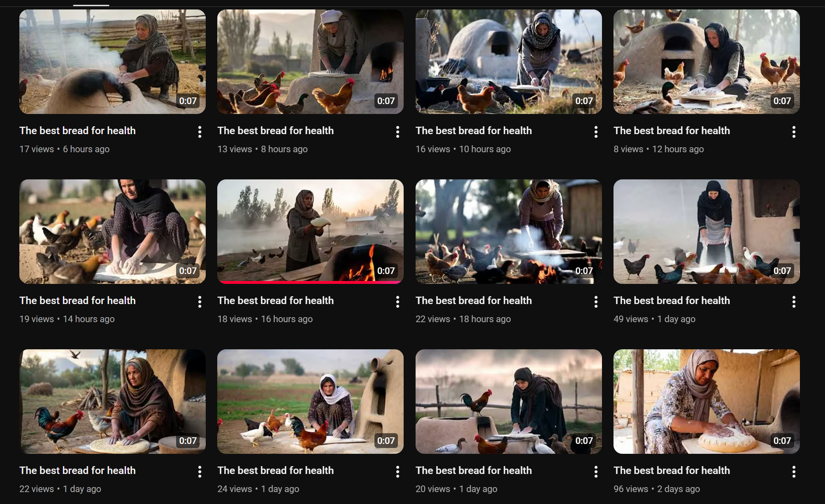Open three-dot menu for 8 views video
Screen dimensions: 825x504
(x=794, y=132)
